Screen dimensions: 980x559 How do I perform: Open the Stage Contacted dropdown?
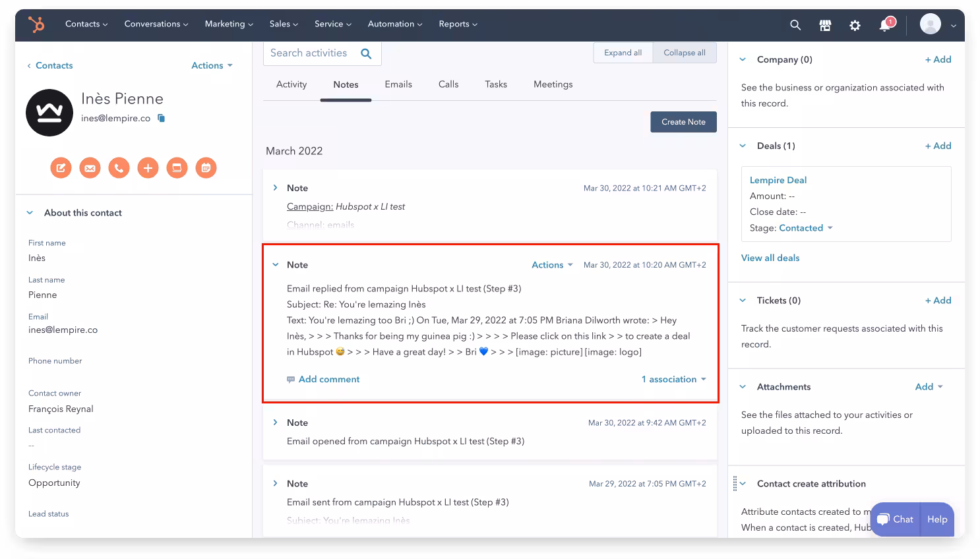point(806,228)
